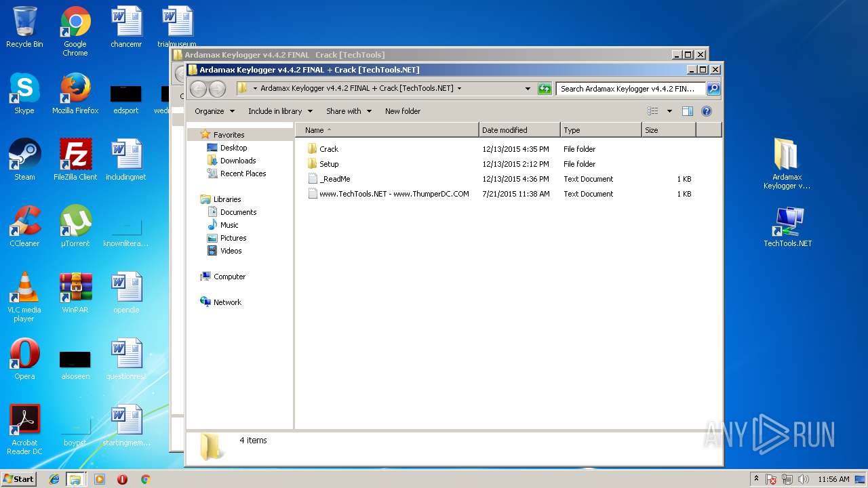The image size is (868, 488).
Task: Launch Google Chrome from desktop
Action: coord(75,32)
